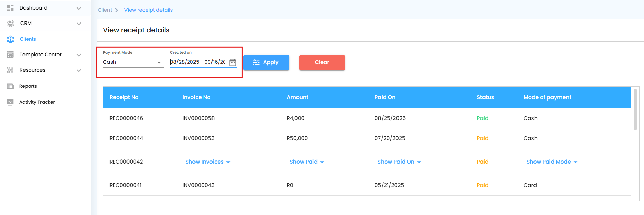Click the Card payment mode cell
The image size is (644, 215).
(530, 185)
